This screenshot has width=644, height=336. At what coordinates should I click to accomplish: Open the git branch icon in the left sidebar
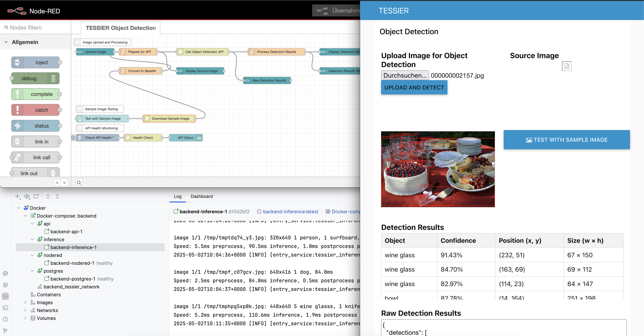tap(5, 330)
